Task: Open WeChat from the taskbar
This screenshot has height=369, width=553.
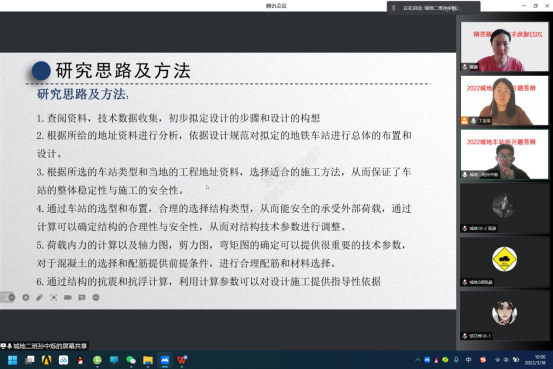Action: coord(131,360)
